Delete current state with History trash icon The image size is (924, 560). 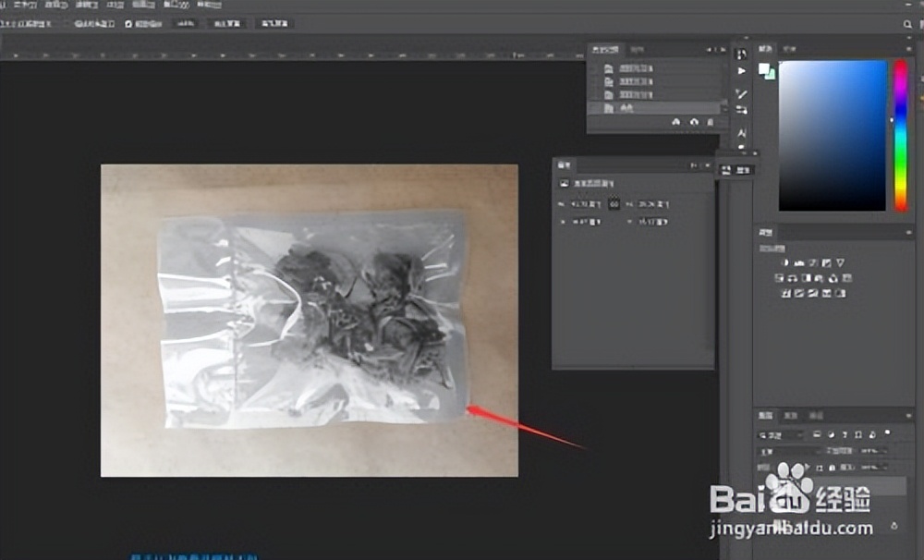tap(710, 122)
